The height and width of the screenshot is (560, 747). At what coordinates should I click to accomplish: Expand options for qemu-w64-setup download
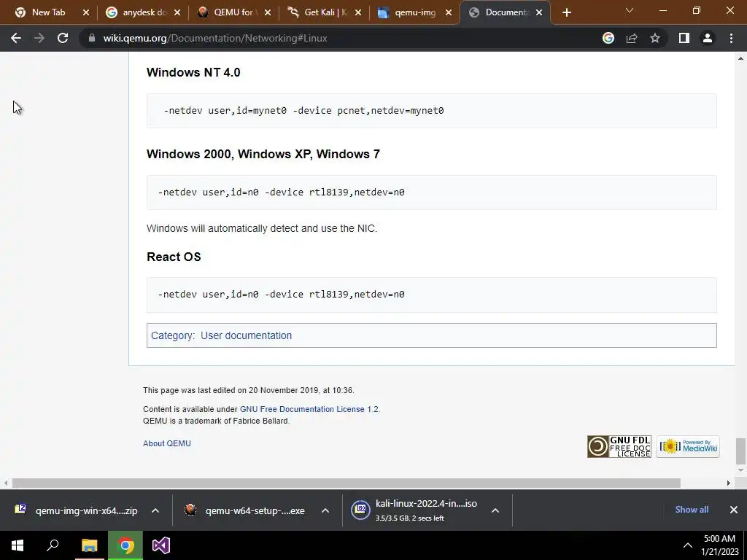click(325, 510)
